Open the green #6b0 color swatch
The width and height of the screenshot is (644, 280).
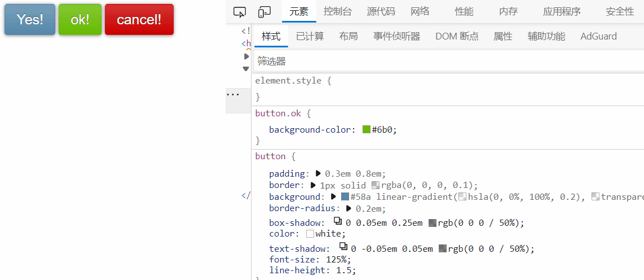pyautogui.click(x=367, y=129)
